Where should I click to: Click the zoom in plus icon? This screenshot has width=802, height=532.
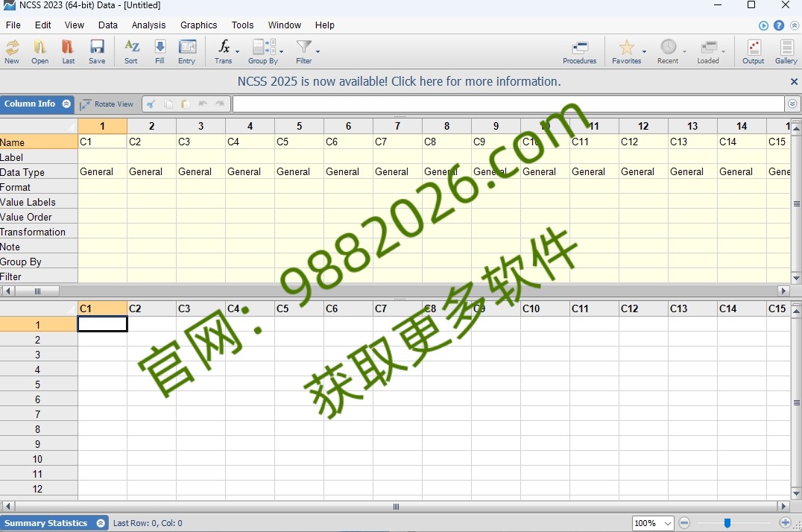tap(785, 523)
